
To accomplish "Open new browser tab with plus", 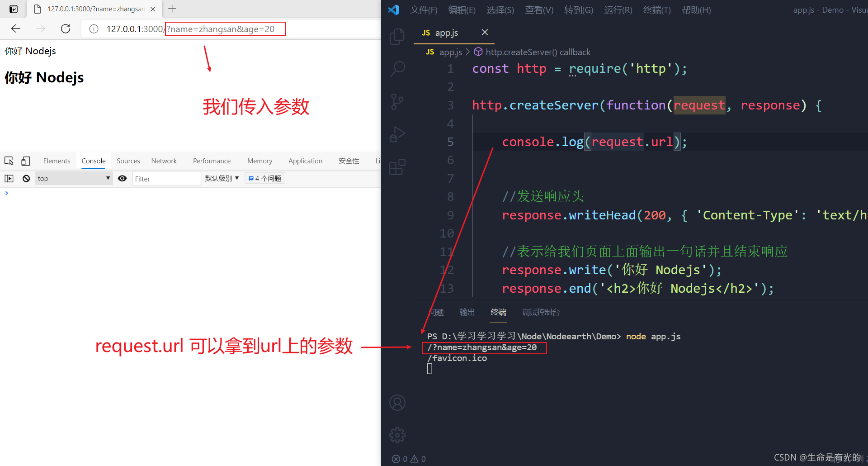I will 172,9.
